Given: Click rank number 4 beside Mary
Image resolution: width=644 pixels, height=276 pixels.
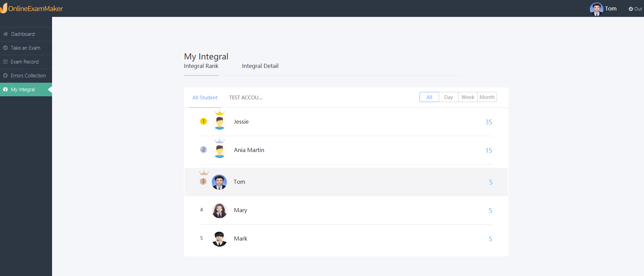Looking at the screenshot, I should (201, 210).
